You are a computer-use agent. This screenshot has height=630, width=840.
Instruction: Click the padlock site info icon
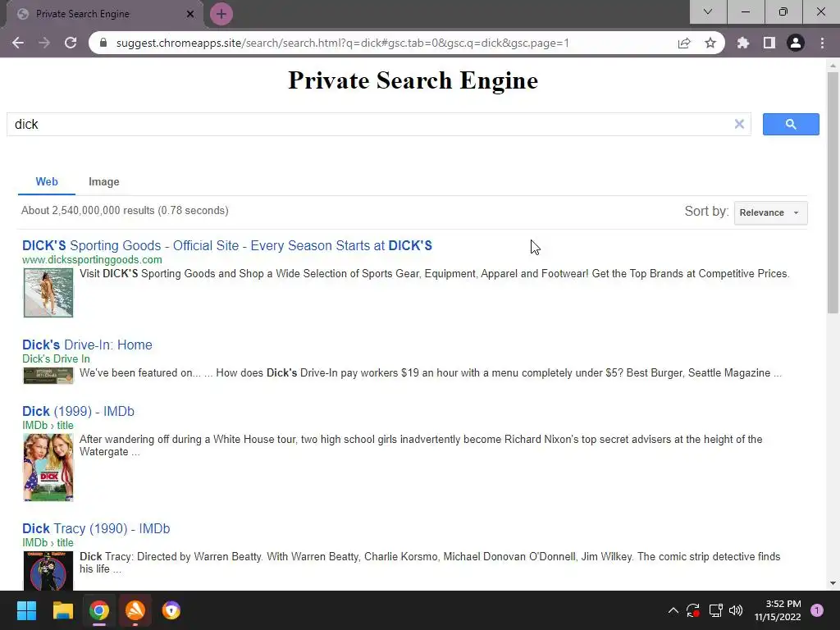tap(103, 43)
